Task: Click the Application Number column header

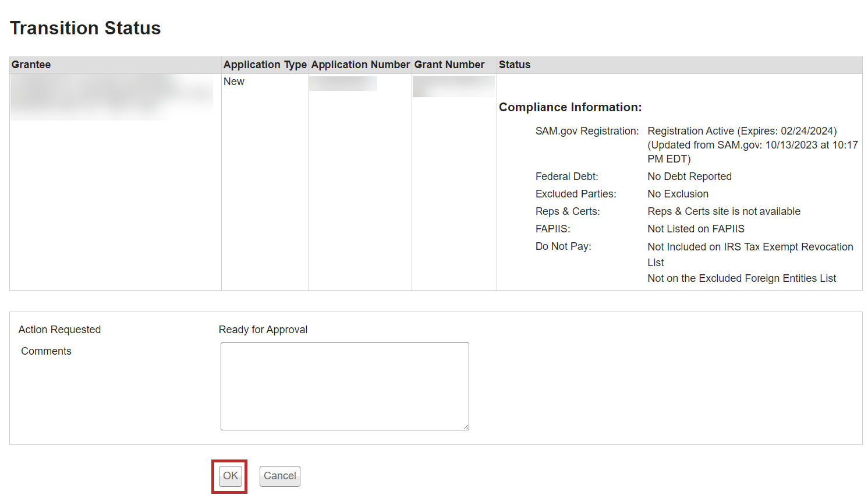Action: point(360,65)
